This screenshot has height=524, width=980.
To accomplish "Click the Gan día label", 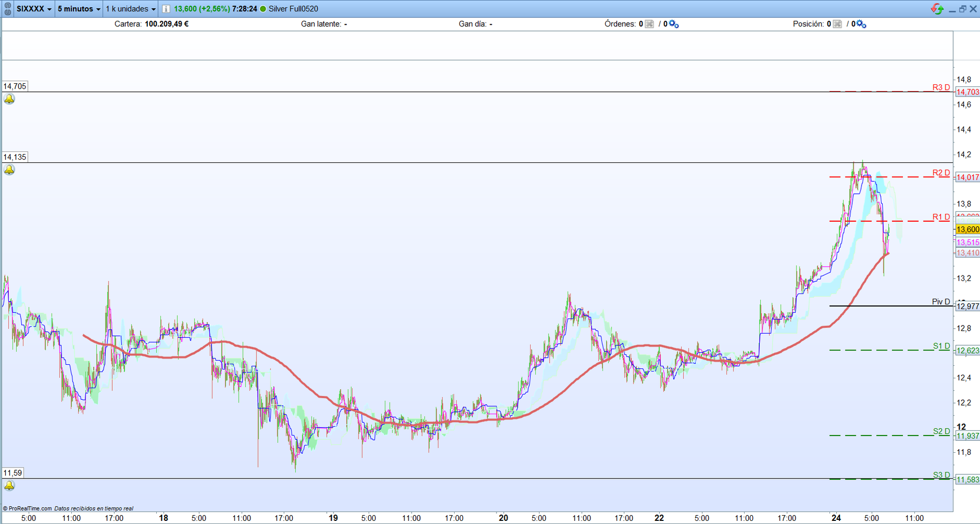I will [x=472, y=24].
